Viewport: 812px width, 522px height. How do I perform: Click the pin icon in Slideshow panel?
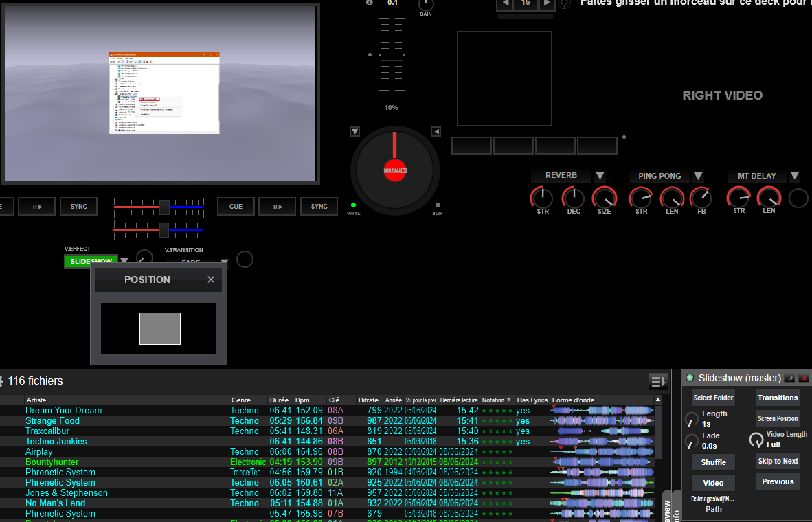tap(790, 378)
